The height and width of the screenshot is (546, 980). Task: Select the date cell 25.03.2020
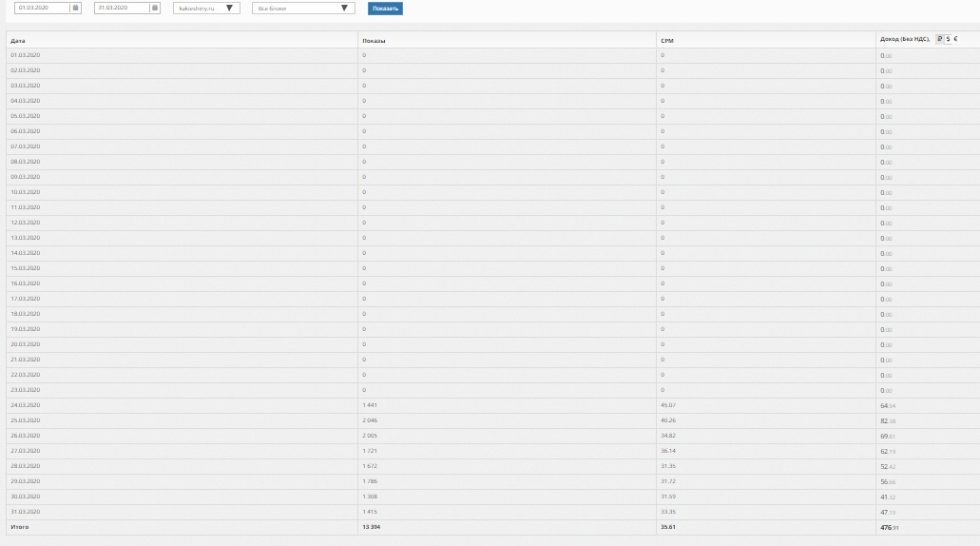point(25,420)
